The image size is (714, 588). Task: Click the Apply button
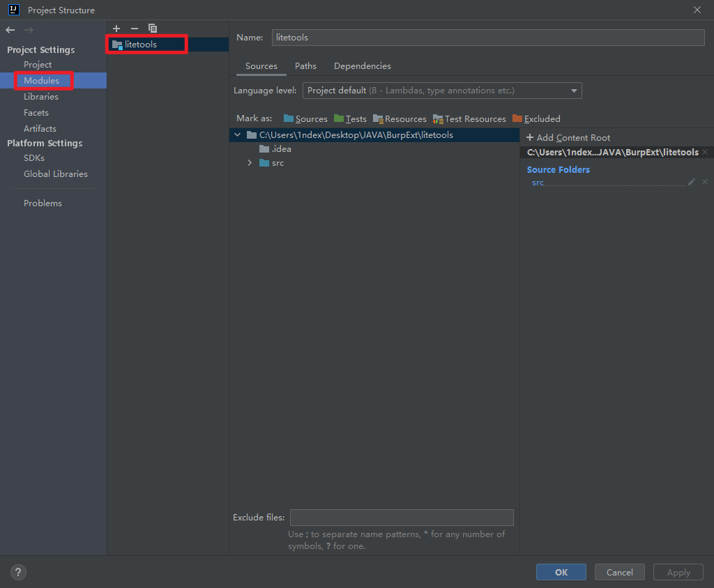[678, 572]
